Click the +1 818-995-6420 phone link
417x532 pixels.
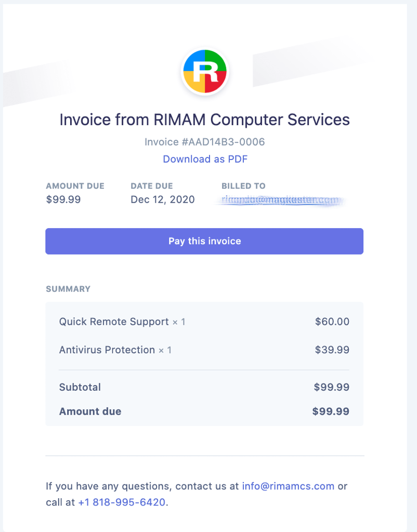[122, 502]
